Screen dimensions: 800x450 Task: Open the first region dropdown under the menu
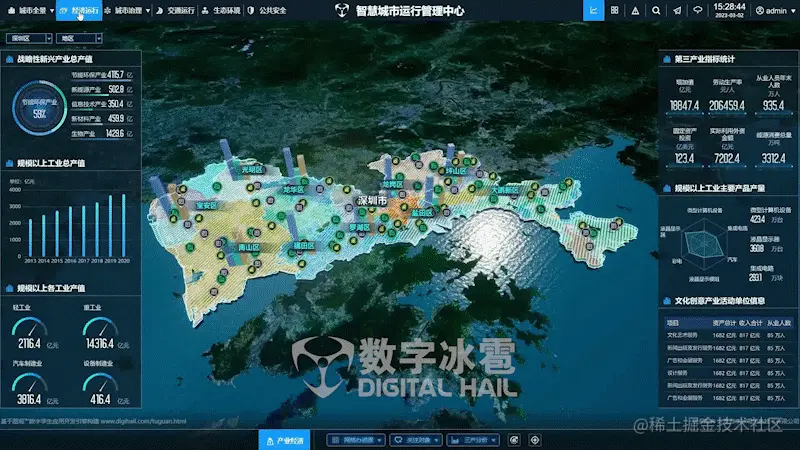click(29, 38)
